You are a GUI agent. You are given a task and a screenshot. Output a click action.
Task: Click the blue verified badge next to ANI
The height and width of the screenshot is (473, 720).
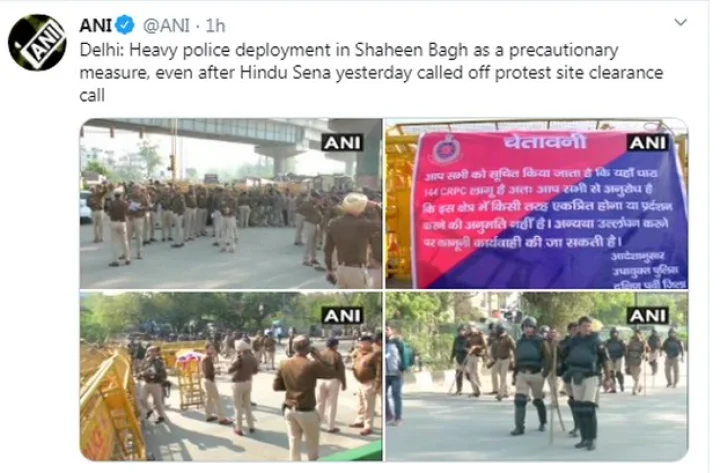coord(124,25)
